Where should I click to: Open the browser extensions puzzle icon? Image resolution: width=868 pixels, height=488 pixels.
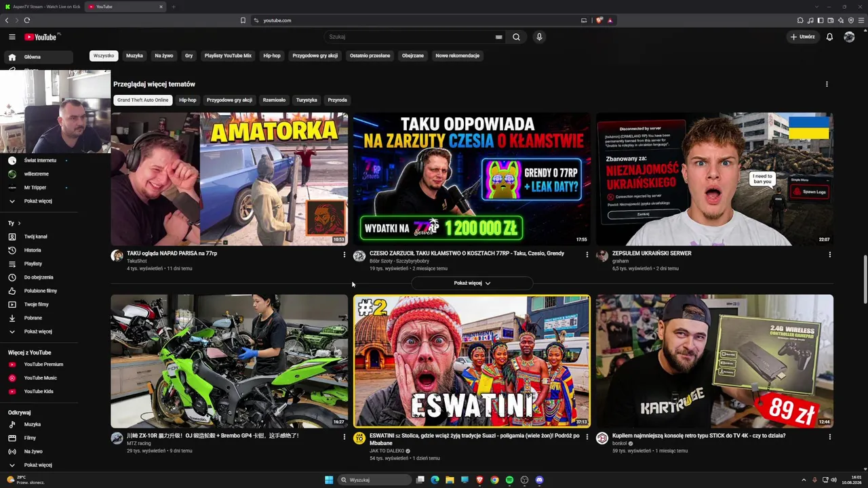click(x=800, y=20)
